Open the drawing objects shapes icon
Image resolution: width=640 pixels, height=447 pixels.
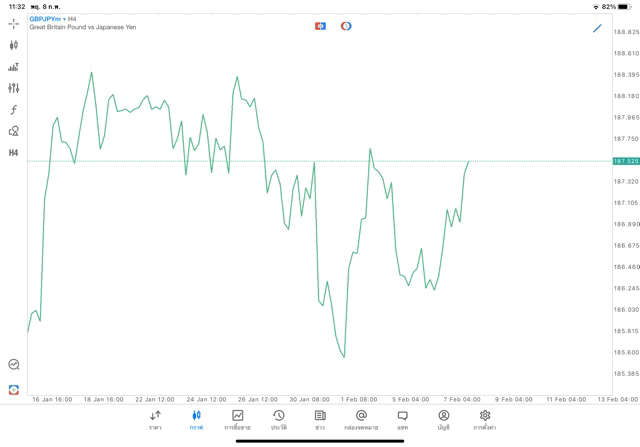[14, 131]
